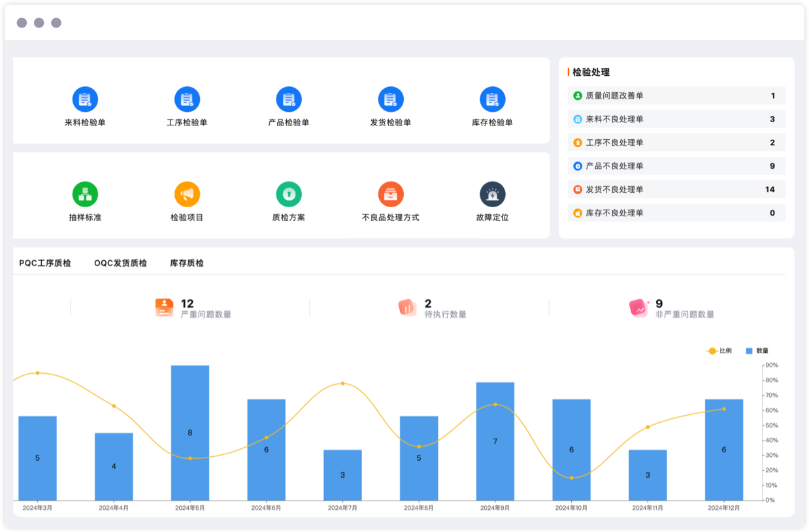This screenshot has height=532, width=809.
Task: Open the 发货不良处理单 row
Action: pyautogui.click(x=676, y=190)
